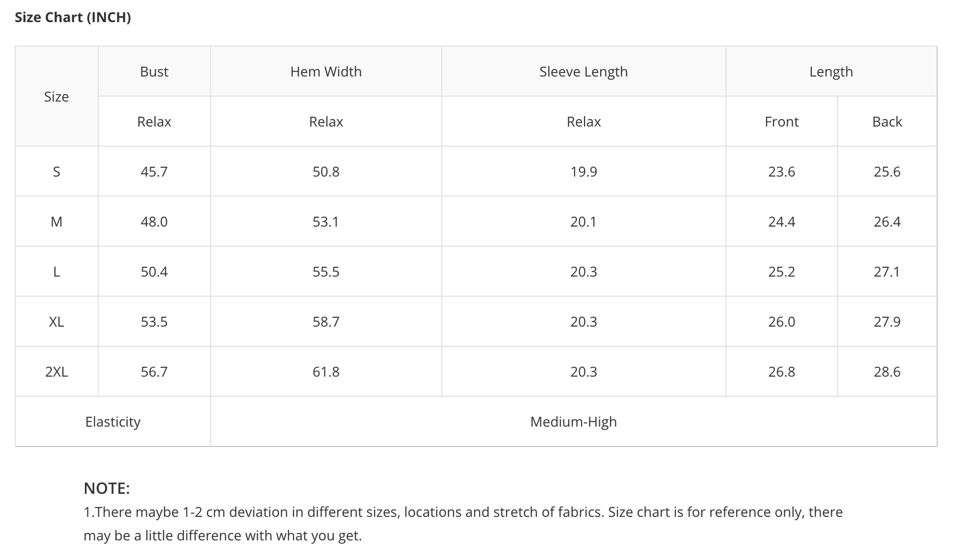Click the Back length subheader
Screen dimensions: 960x560
pyautogui.click(x=886, y=122)
